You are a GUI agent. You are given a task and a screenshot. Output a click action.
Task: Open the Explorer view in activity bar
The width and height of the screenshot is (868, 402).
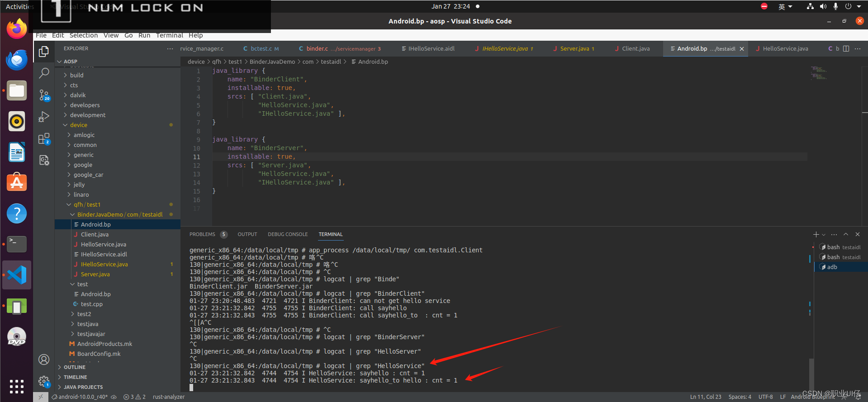click(x=44, y=52)
